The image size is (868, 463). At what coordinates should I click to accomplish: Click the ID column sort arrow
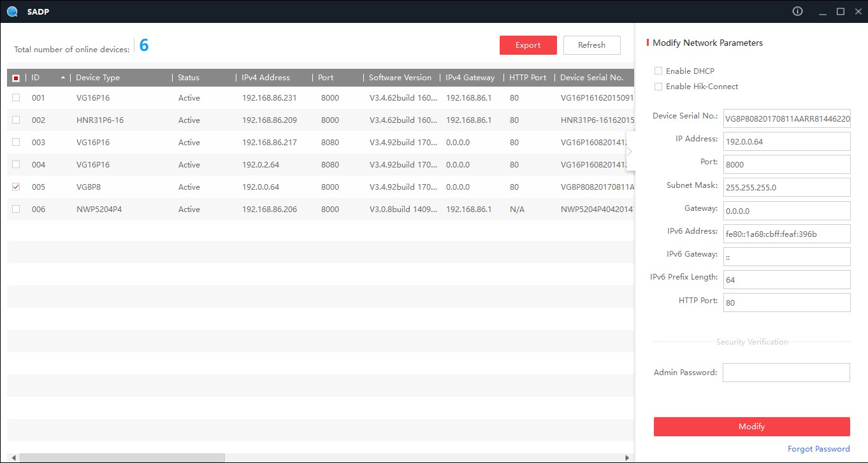62,78
